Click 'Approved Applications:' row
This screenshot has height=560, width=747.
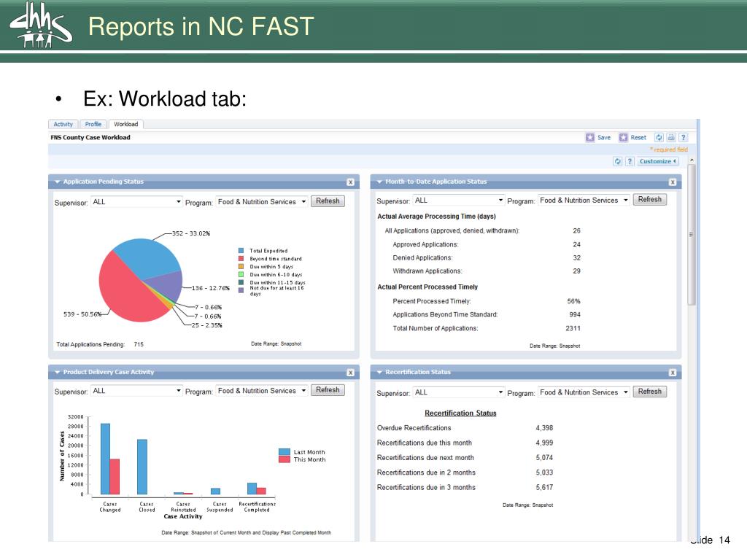point(487,245)
